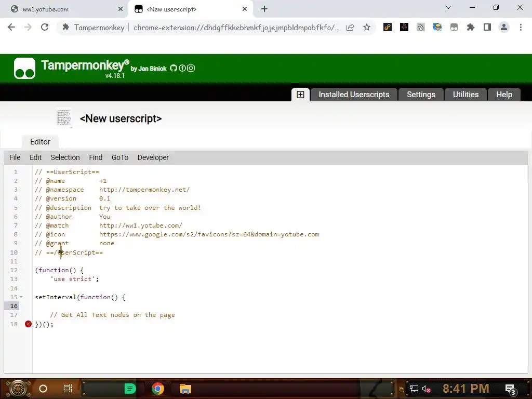Open the new userscript plus tab

click(x=300, y=95)
